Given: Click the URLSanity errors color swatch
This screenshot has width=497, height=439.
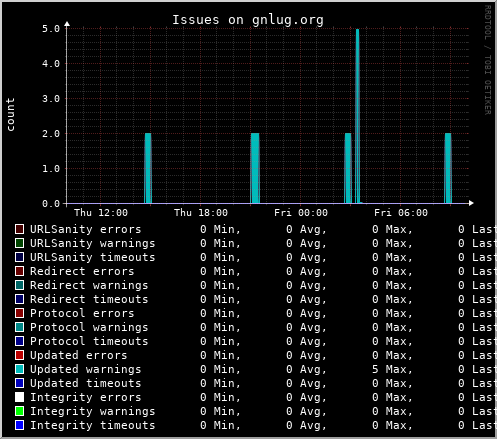Looking at the screenshot, I should 19,229.
